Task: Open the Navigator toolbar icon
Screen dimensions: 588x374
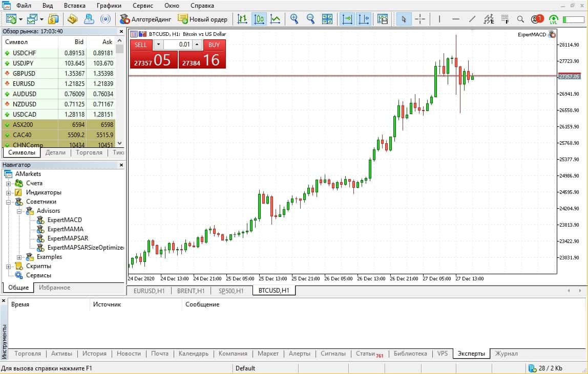Action: coord(89,19)
